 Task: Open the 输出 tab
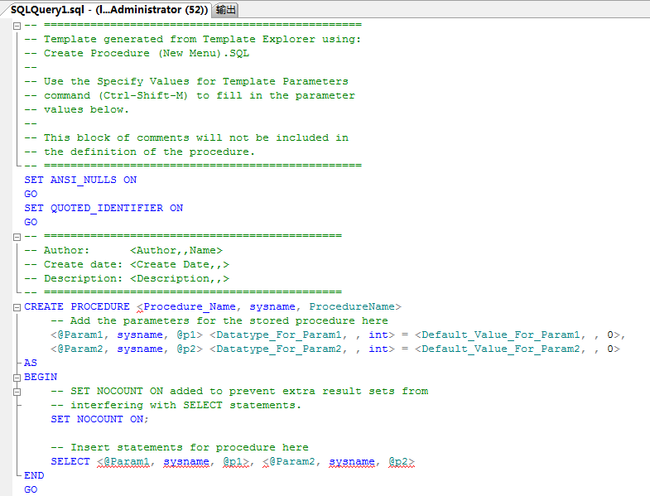(x=226, y=10)
